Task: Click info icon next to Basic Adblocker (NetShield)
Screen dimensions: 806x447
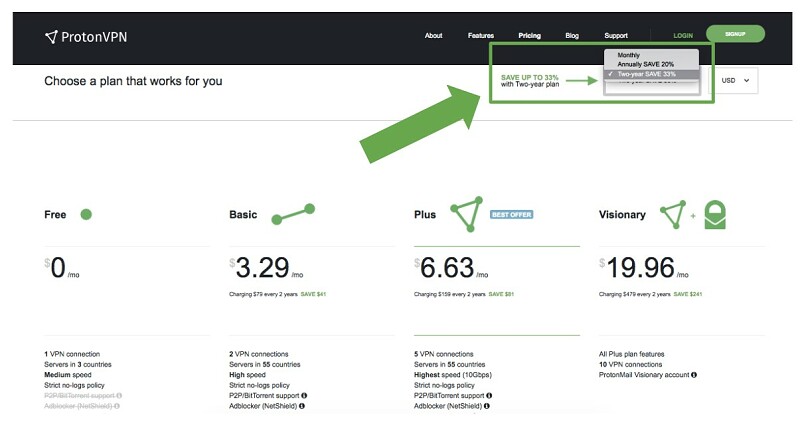Action: pos(302,406)
